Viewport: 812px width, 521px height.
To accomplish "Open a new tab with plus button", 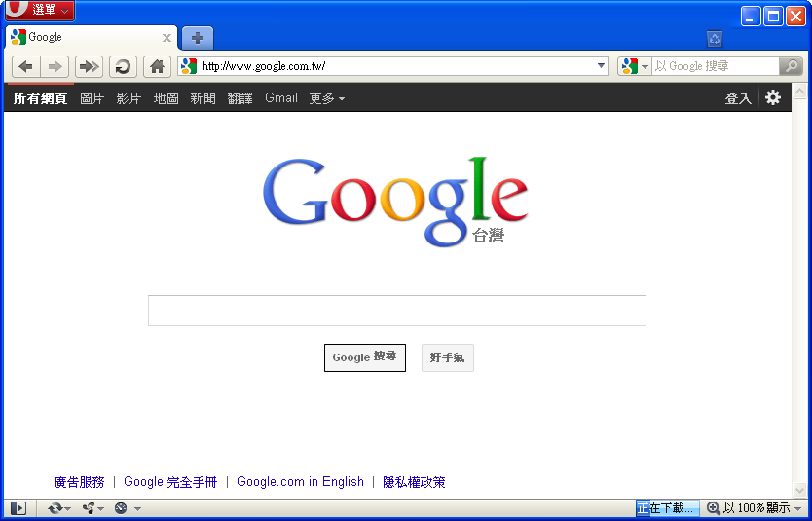I will 197,38.
